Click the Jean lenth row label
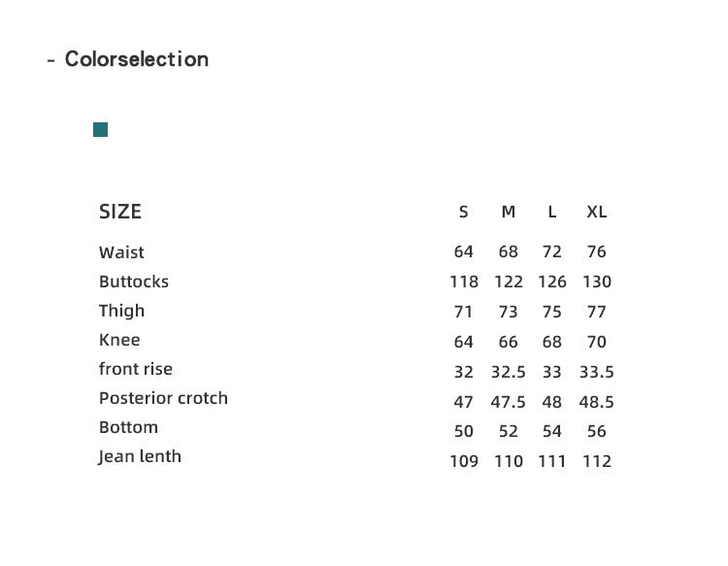This screenshot has width=728, height=566. [140, 456]
